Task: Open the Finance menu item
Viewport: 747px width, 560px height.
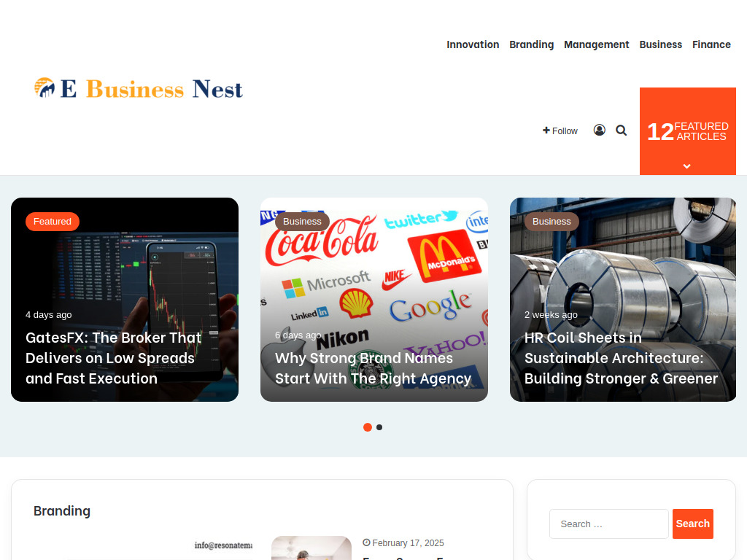Action: (x=711, y=44)
